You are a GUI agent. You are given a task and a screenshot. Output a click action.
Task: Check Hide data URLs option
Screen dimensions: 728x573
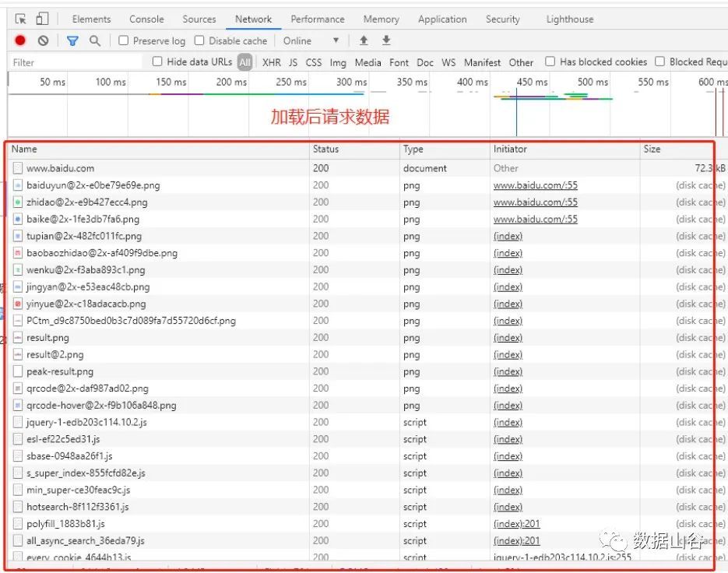click(x=157, y=62)
